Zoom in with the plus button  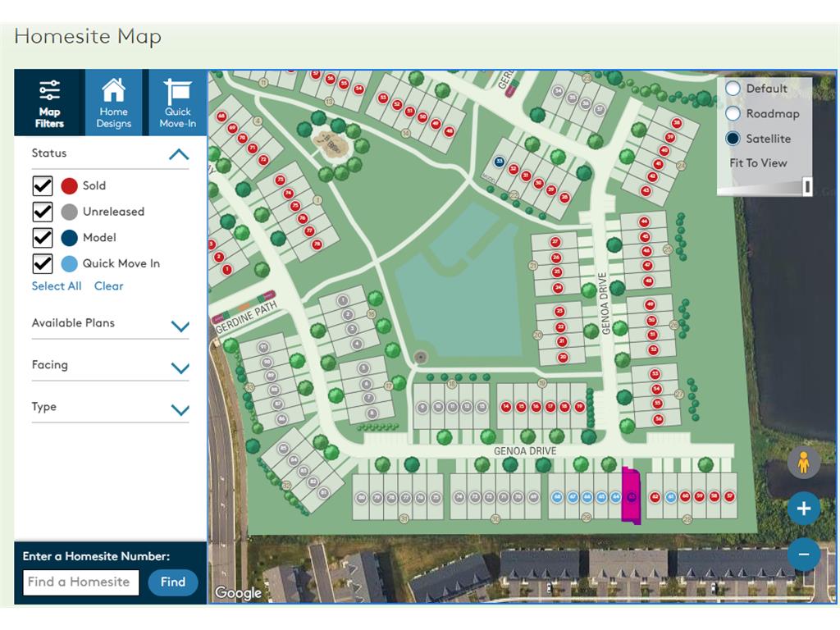point(804,509)
